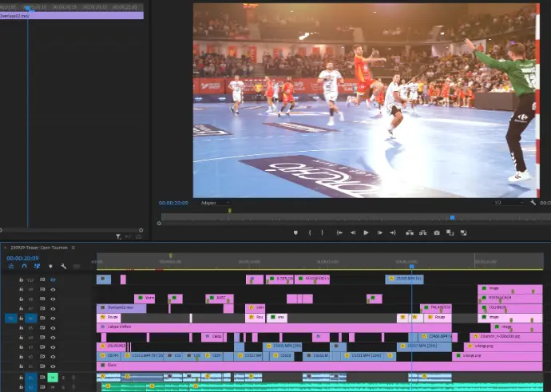Viewport: 551px width, 392px height.
Task: Close the 230929-Teaser-Caen-Tournon sequence tab
Action: pos(6,247)
